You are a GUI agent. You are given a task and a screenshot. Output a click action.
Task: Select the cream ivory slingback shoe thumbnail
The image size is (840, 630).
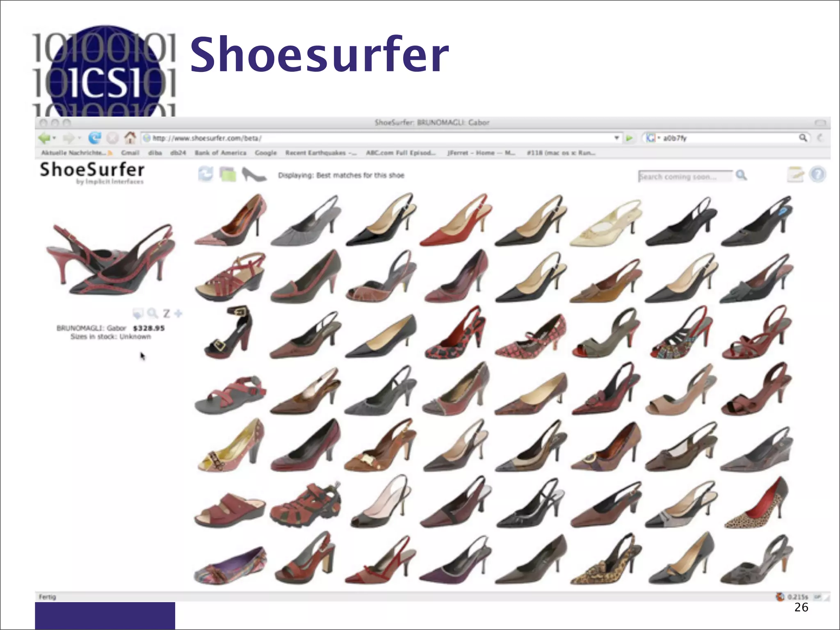(605, 223)
